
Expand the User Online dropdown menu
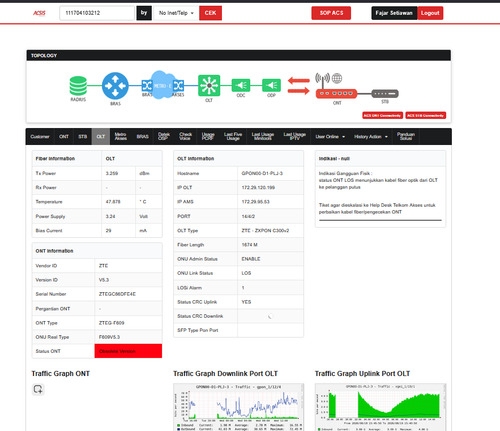click(x=330, y=137)
